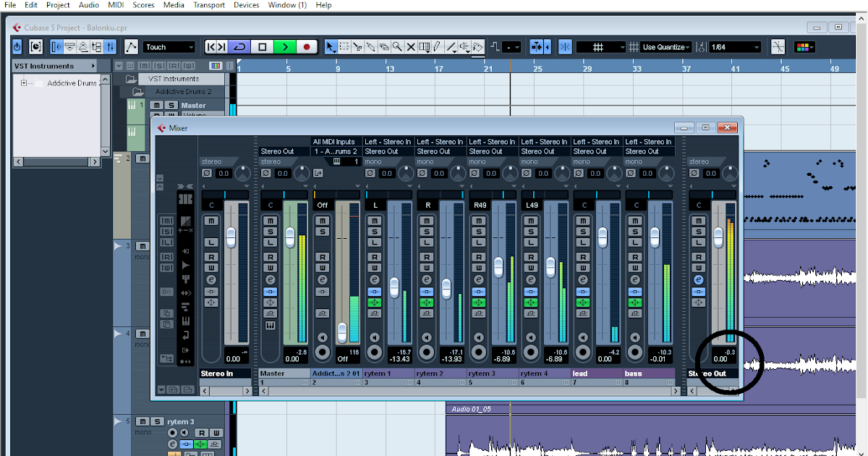Open the track color palette dropdown
The width and height of the screenshot is (868, 456).
pos(804,47)
